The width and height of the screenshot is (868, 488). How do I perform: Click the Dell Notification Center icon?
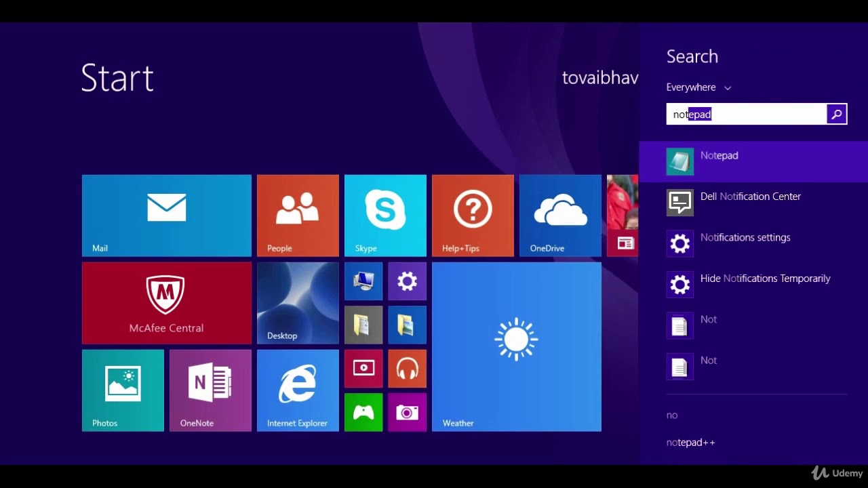click(680, 203)
